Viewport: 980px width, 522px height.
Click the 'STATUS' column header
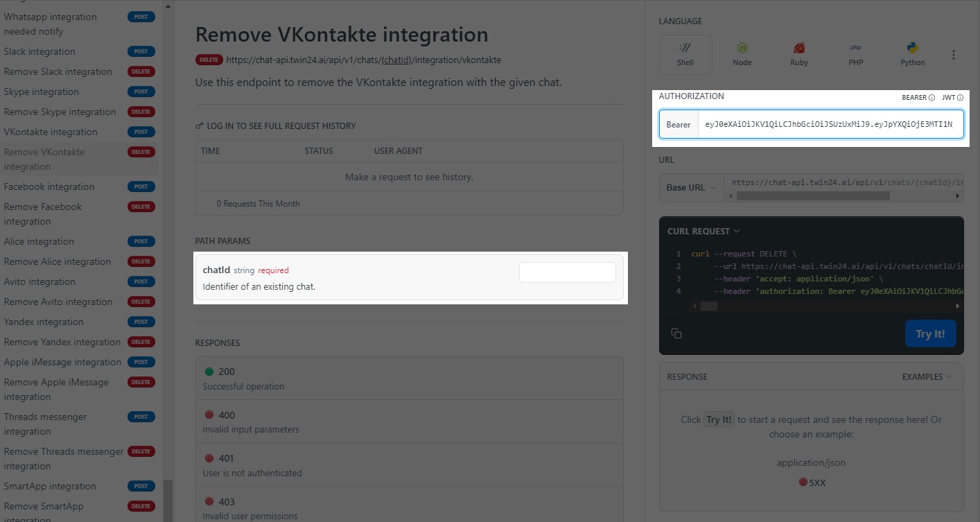[319, 151]
